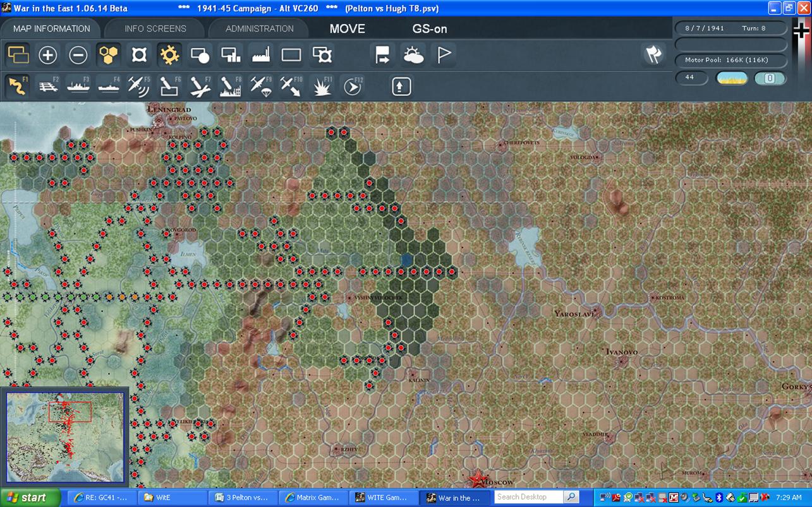Click the Search Desktop input field
The width and height of the screenshot is (812, 507).
(x=529, y=497)
